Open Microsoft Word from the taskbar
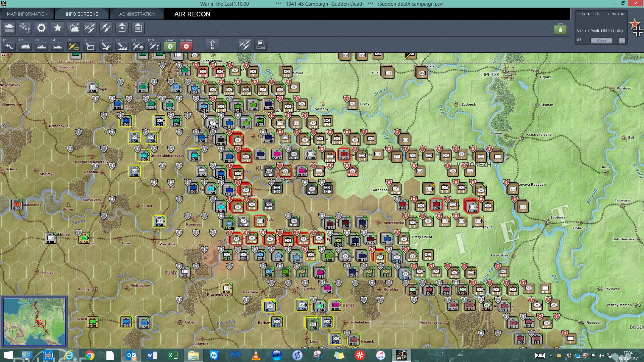This screenshot has width=644, height=362. point(152,355)
